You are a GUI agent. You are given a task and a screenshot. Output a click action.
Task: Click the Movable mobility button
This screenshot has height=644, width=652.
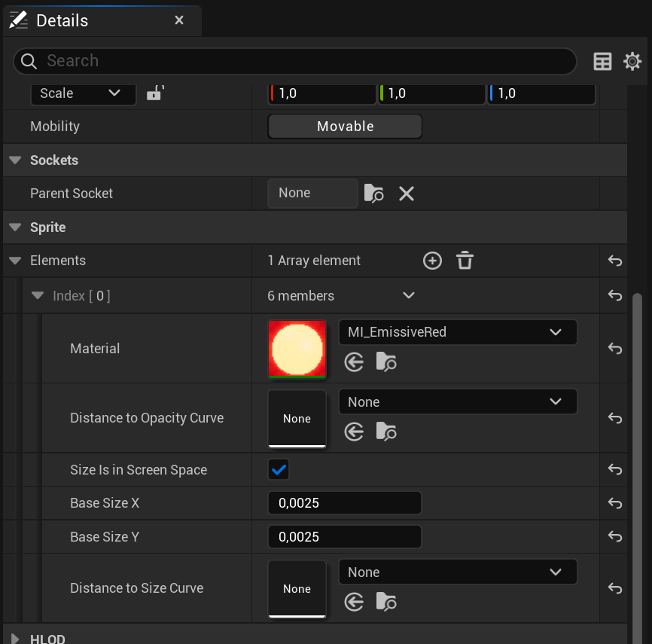coord(345,126)
